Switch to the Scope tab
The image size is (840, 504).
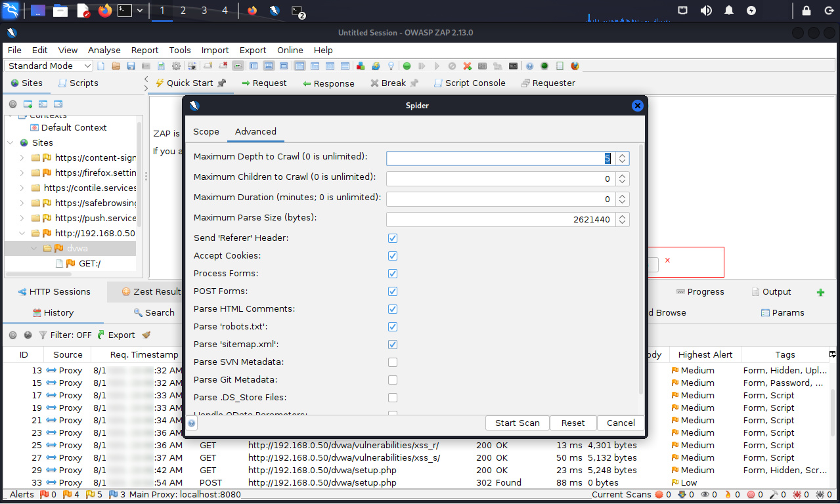tap(206, 132)
